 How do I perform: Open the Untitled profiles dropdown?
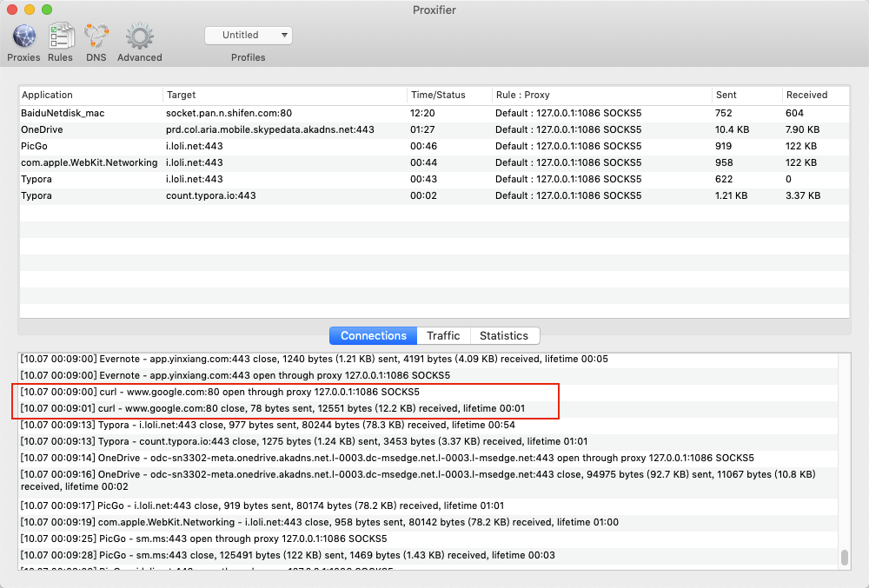tap(249, 35)
